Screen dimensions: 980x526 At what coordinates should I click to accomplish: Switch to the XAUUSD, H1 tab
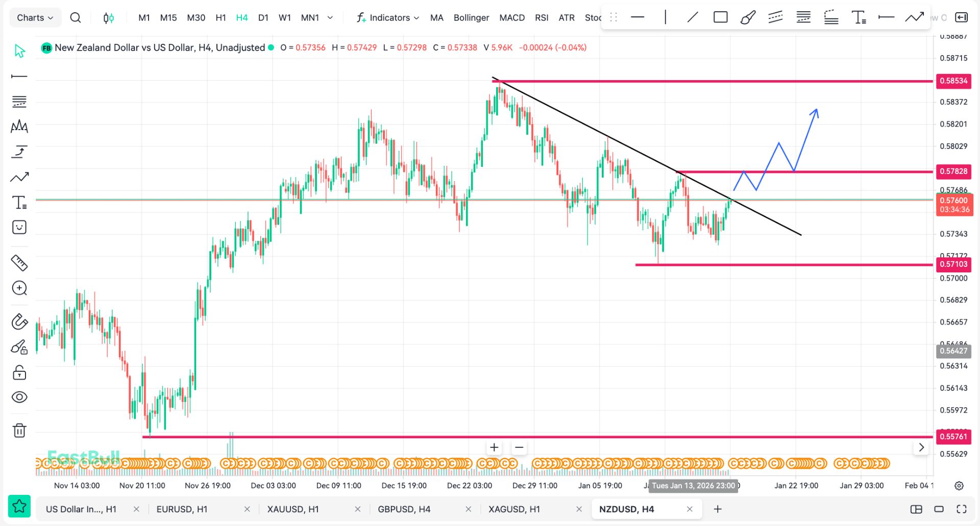293,509
